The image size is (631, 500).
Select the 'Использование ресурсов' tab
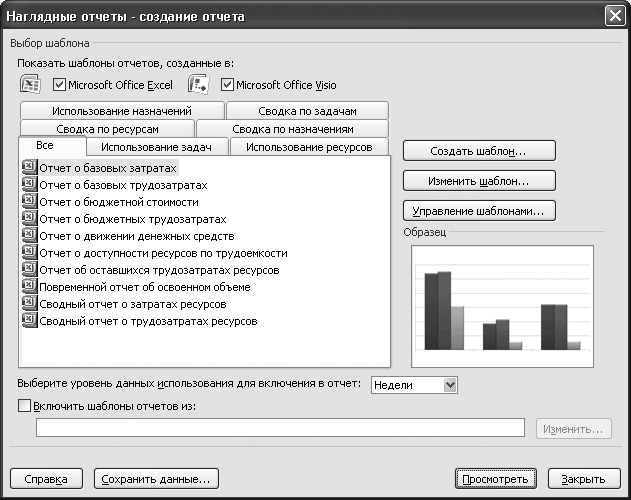(x=308, y=147)
